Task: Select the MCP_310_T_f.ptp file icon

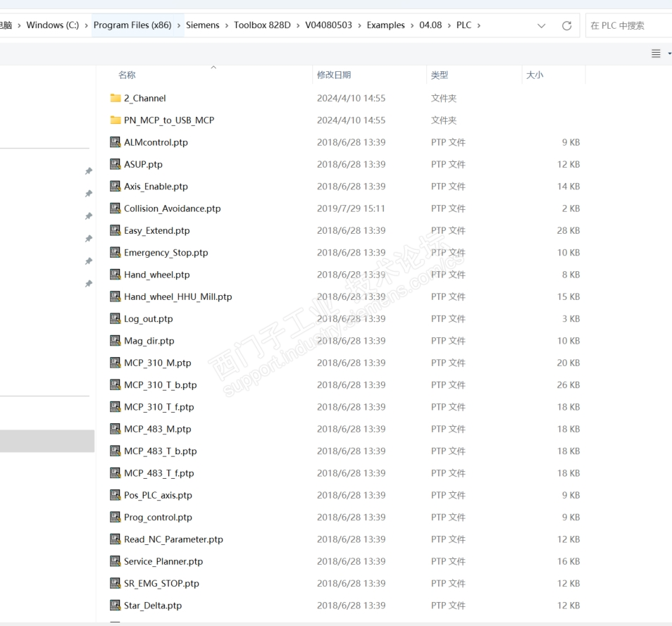Action: (116, 407)
